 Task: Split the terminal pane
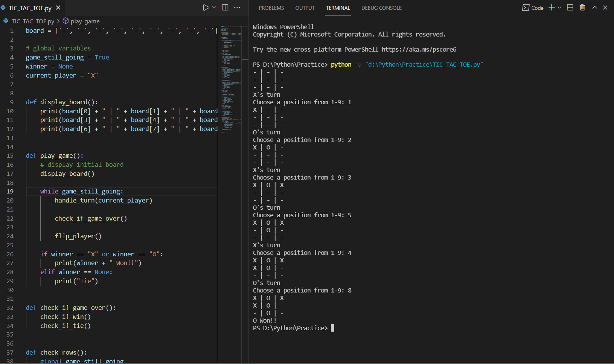570,8
